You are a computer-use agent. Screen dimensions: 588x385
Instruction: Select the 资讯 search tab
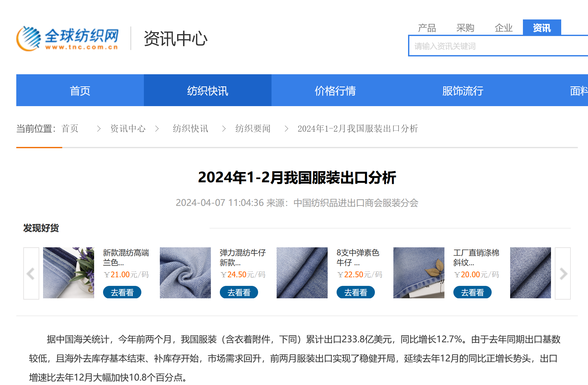[x=542, y=28]
